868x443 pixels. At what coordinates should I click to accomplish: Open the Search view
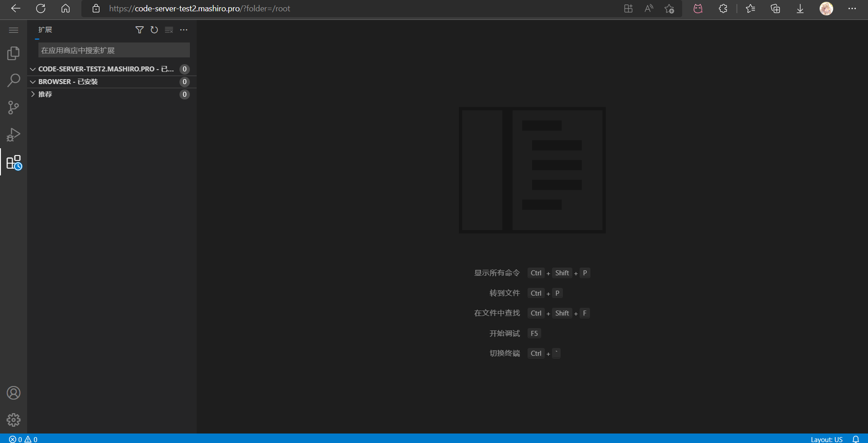click(14, 80)
